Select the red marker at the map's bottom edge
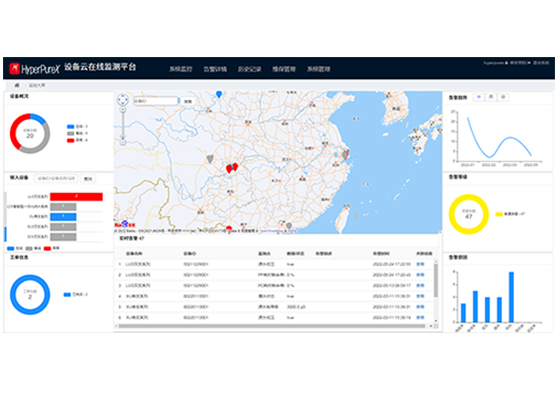The image size is (560, 420). coord(229,229)
